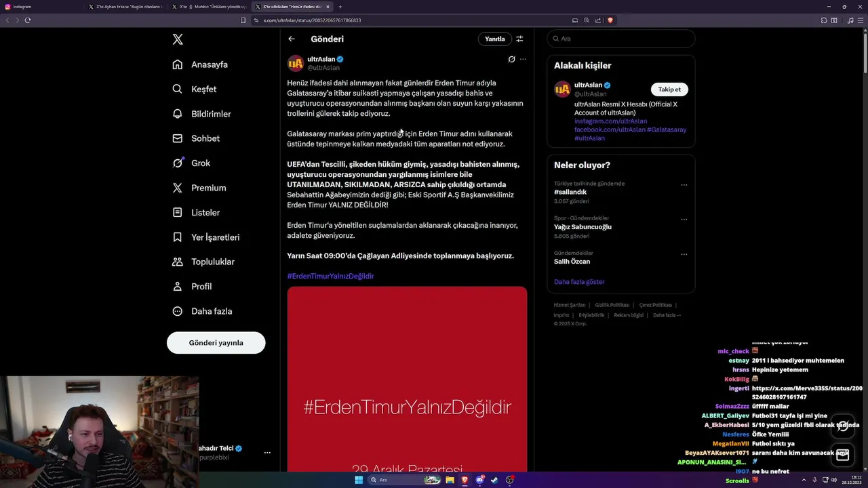The image size is (868, 488).
Task: Open the Hizmet Şartları footer link
Action: [569, 305]
